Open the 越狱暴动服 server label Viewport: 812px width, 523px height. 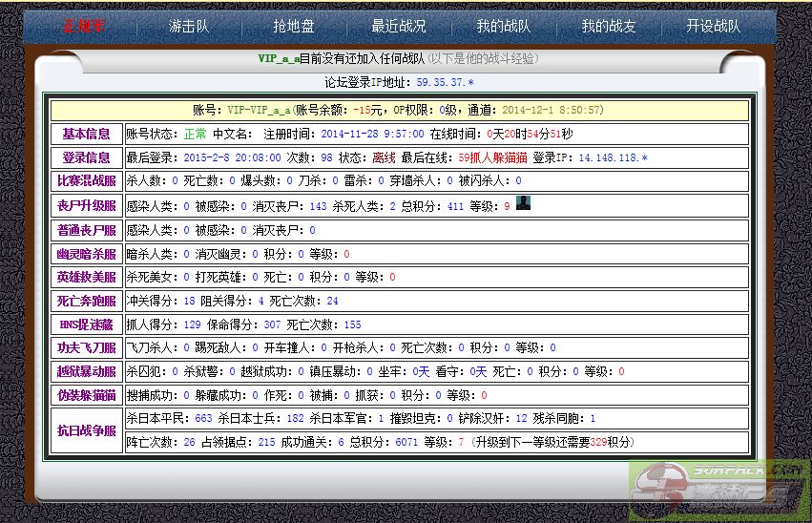tap(86, 371)
